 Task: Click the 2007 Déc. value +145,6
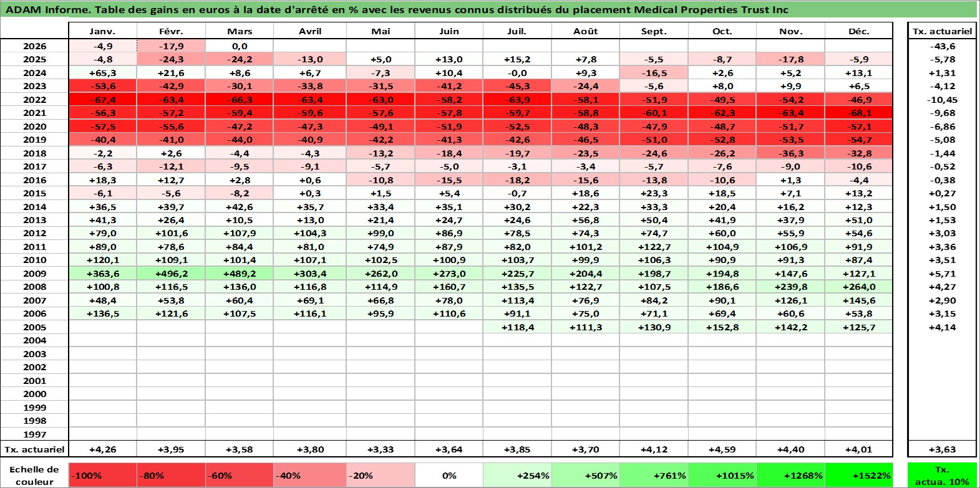point(859,300)
